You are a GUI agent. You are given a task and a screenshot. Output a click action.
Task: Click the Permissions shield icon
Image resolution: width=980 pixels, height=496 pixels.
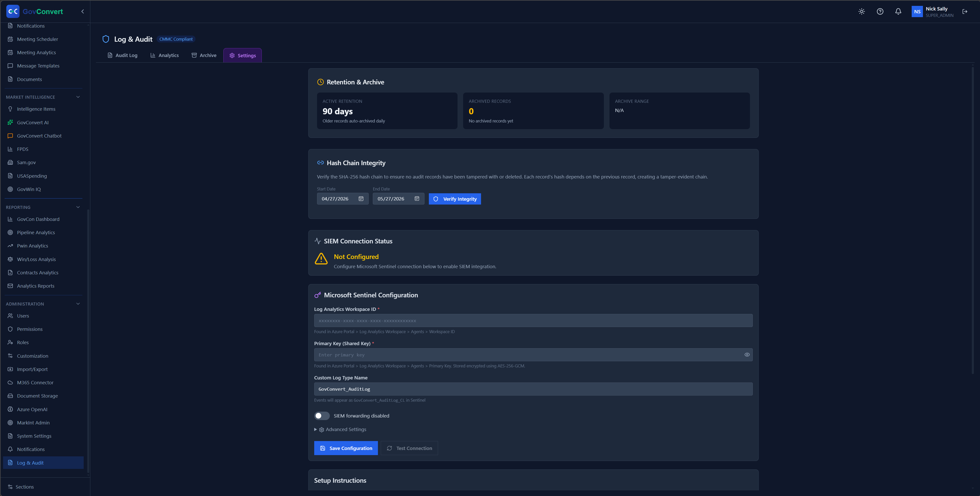(x=10, y=329)
